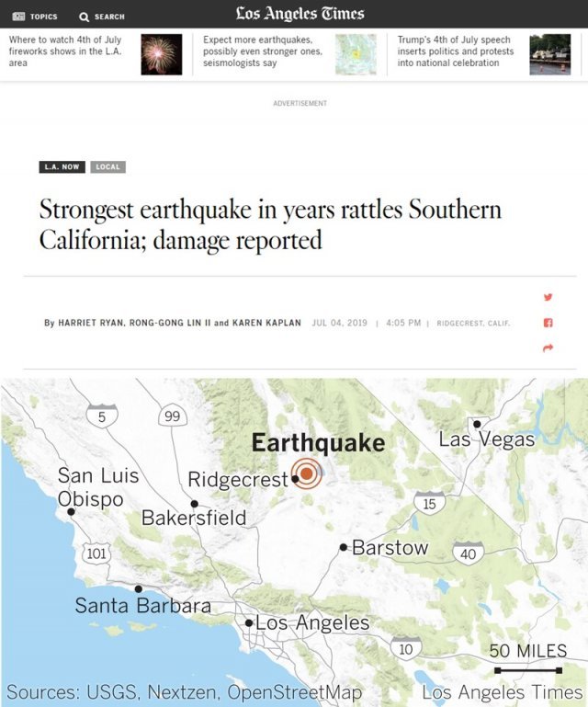Click the Las Vegas label on map
The image size is (588, 707).
pos(487,439)
